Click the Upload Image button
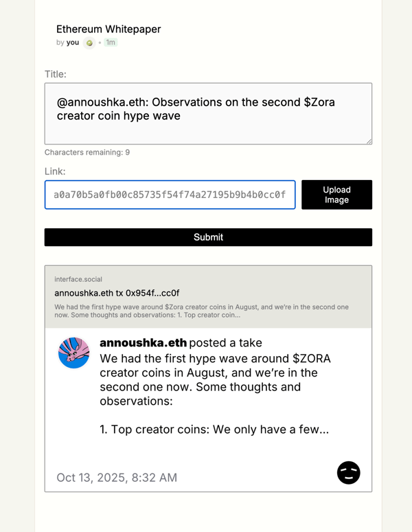The width and height of the screenshot is (412, 532). click(336, 195)
